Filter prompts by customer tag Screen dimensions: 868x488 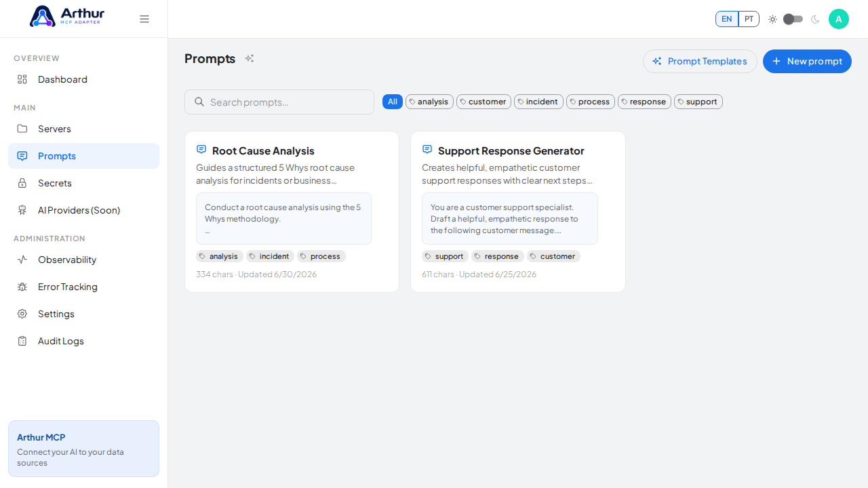484,102
